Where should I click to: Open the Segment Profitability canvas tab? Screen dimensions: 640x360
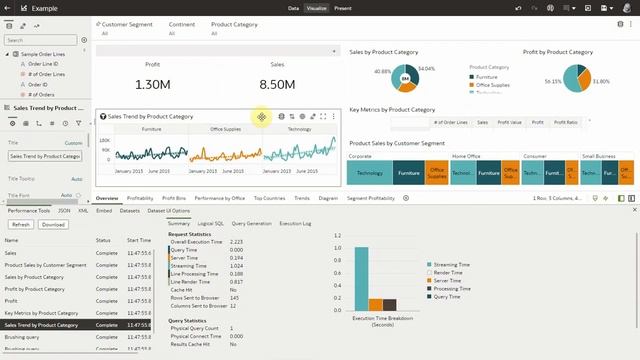coord(371,198)
